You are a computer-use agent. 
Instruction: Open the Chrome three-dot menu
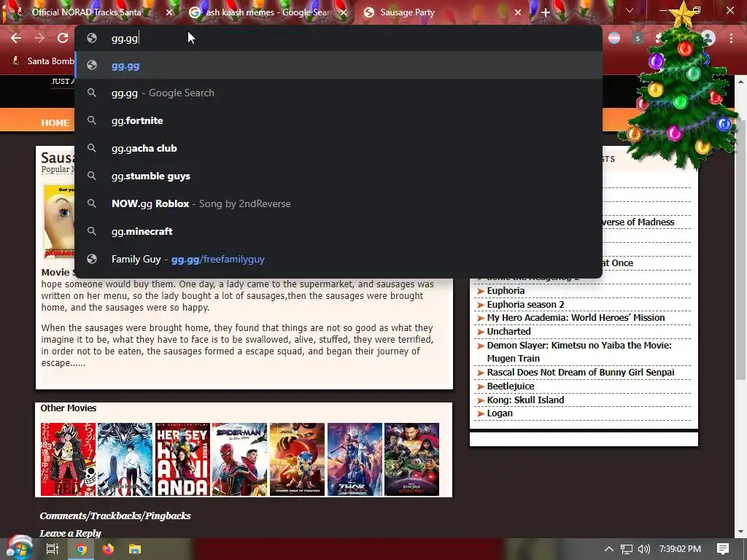click(x=731, y=38)
